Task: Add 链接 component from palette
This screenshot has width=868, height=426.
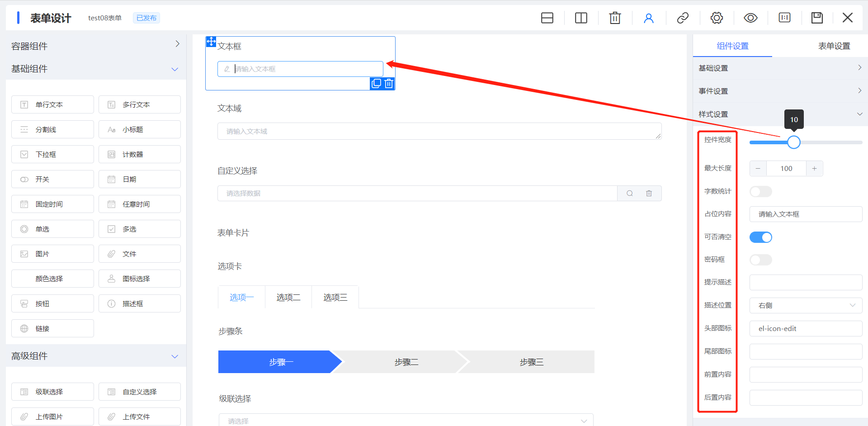Action: pyautogui.click(x=52, y=328)
